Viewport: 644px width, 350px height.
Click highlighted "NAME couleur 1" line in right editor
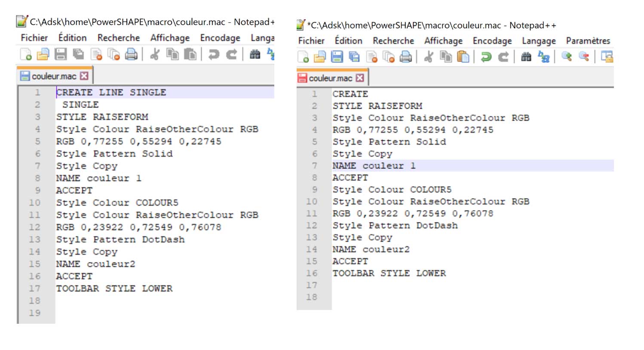click(374, 166)
